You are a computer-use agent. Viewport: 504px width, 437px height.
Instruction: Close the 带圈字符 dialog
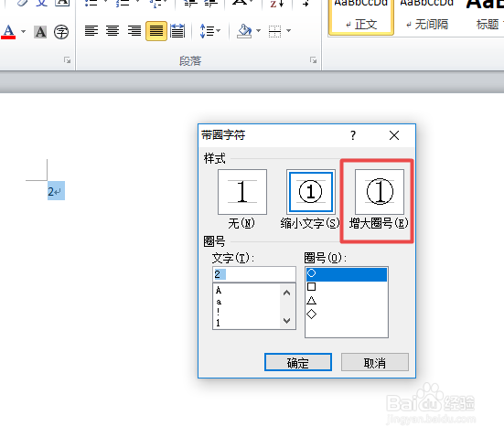tap(394, 135)
